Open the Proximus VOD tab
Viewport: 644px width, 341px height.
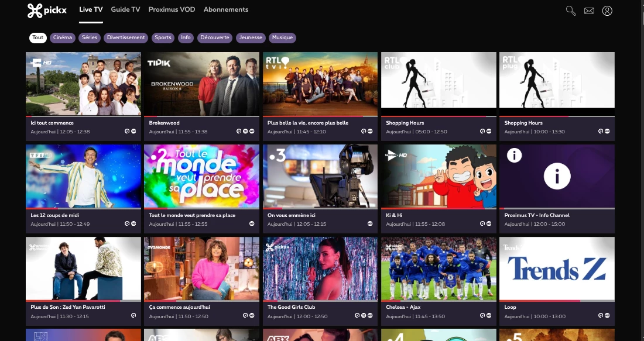[x=172, y=9]
